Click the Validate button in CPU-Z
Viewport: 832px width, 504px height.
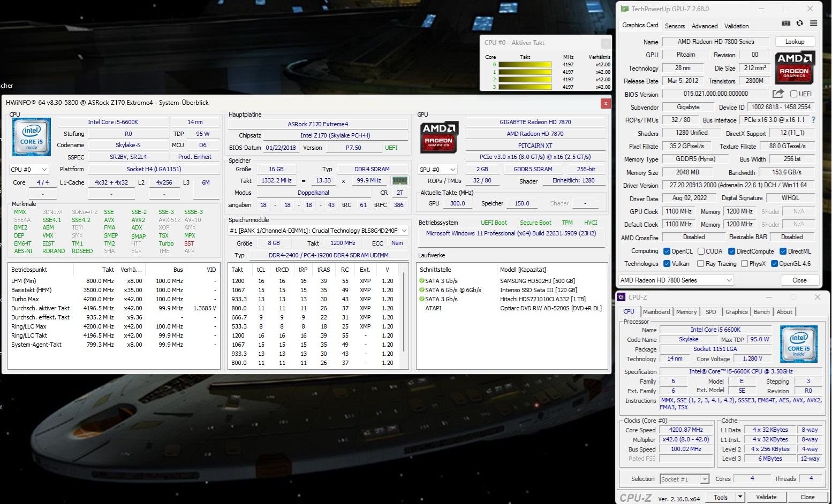point(766,497)
